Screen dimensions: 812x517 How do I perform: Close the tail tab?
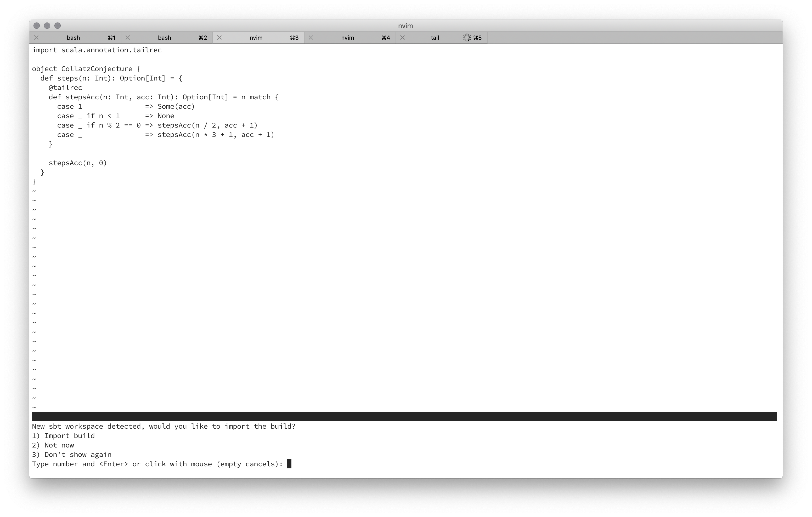pyautogui.click(x=402, y=37)
